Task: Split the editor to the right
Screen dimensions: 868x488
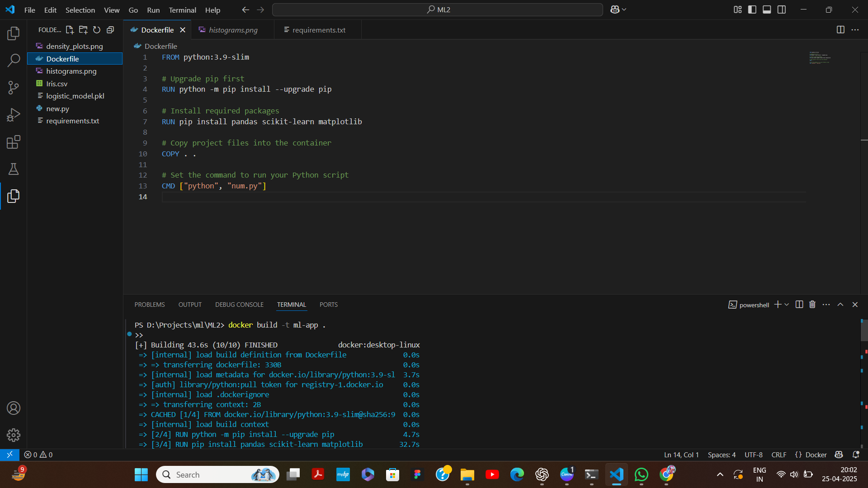Action: pos(840,30)
